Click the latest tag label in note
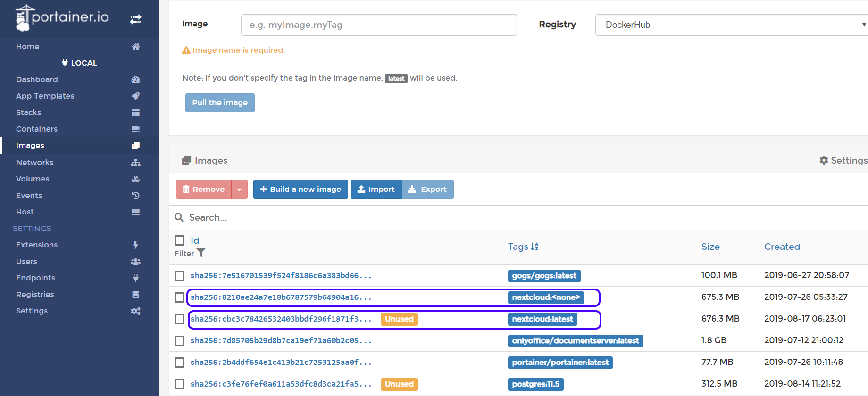868x396 pixels. click(x=396, y=79)
